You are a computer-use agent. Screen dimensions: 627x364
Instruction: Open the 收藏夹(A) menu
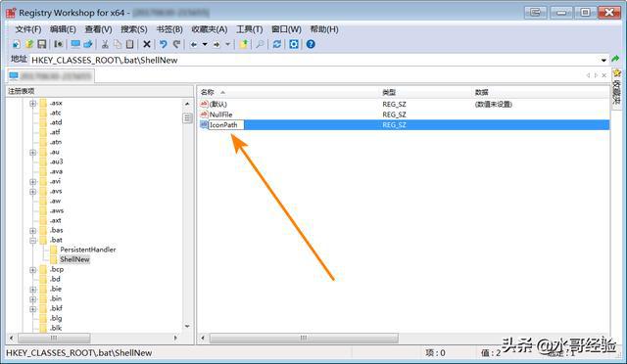(x=210, y=29)
